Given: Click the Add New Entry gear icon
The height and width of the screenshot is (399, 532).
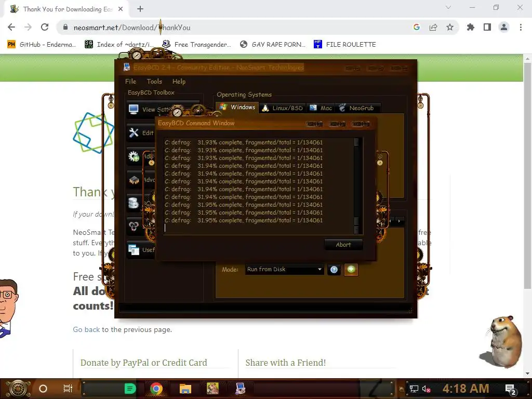Looking at the screenshot, I should pyautogui.click(x=134, y=156).
